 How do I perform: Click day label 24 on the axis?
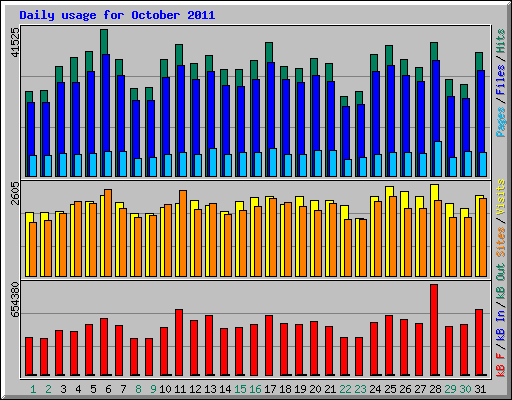375,389
